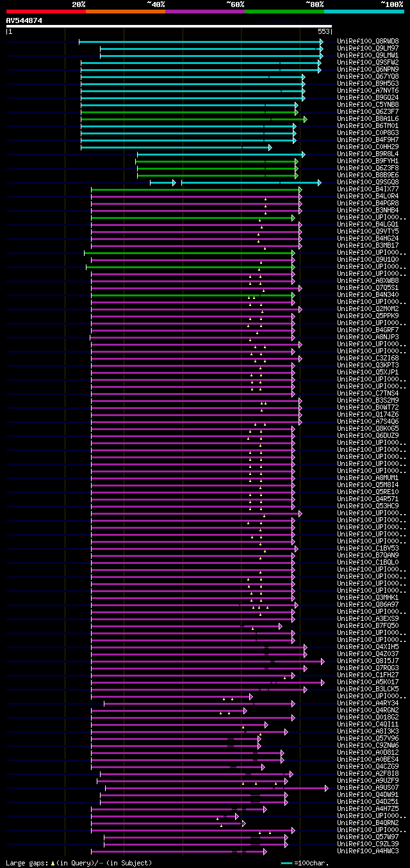Image resolution: width=410 pixels, height=868 pixels.
Task: Select hit label UniRef100_Q3MHK1
Action: tap(368, 597)
